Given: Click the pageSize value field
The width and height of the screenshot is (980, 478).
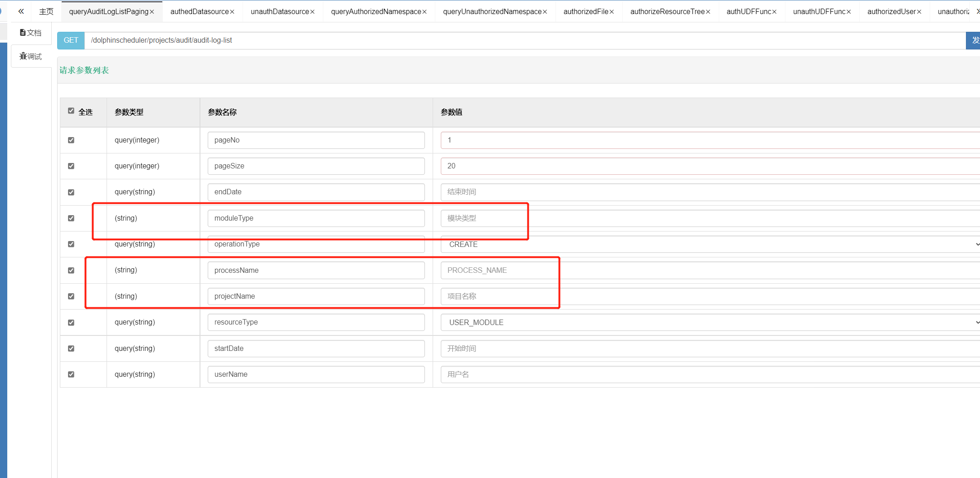Looking at the screenshot, I should click(710, 166).
